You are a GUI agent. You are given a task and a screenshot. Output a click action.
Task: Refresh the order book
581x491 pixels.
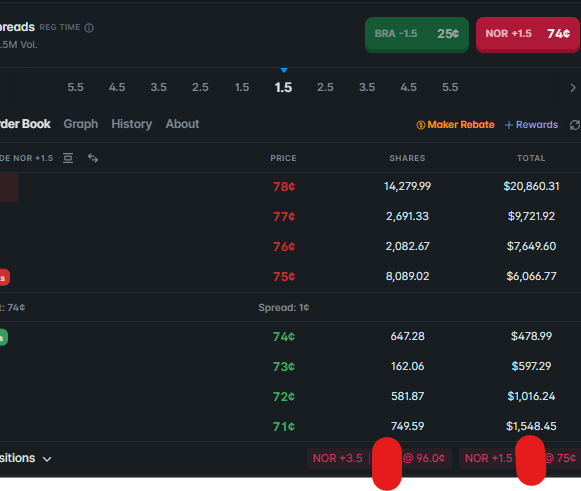coord(575,125)
